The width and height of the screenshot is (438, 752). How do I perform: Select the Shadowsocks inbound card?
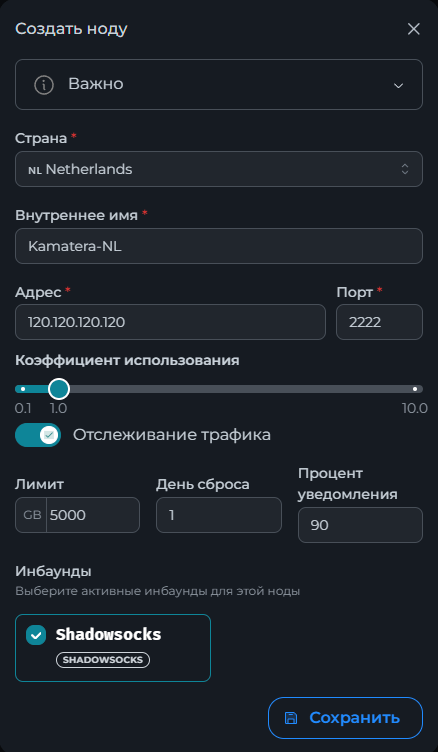click(x=113, y=648)
